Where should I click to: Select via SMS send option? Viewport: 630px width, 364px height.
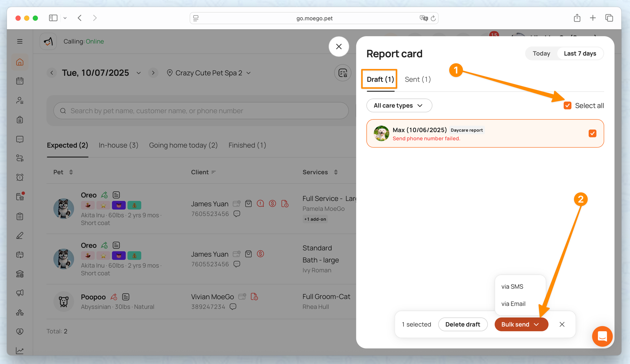pos(512,287)
